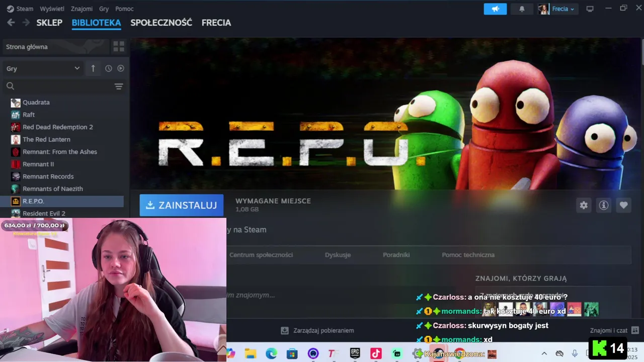
Task: Select Remnant: From the Ashes
Action: click(62, 151)
